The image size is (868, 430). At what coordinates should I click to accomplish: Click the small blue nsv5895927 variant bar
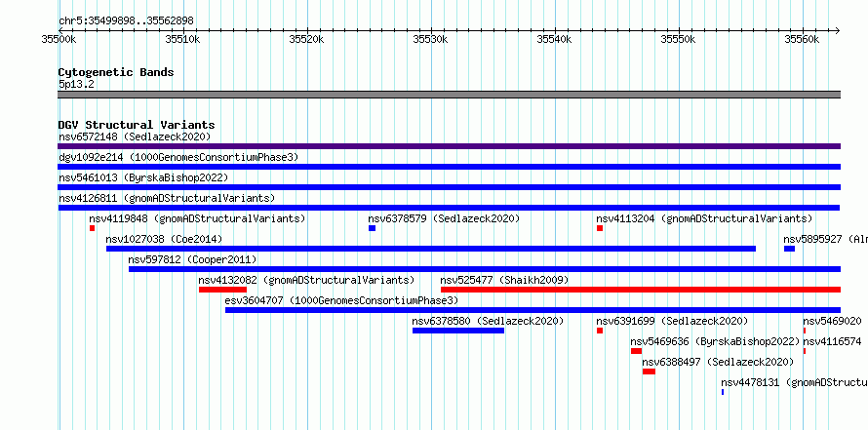tap(789, 249)
